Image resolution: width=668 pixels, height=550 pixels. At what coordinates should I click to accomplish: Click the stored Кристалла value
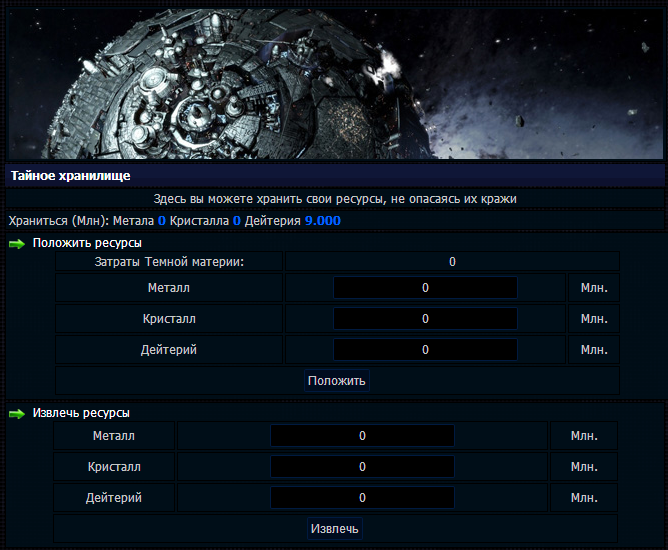pyautogui.click(x=237, y=221)
